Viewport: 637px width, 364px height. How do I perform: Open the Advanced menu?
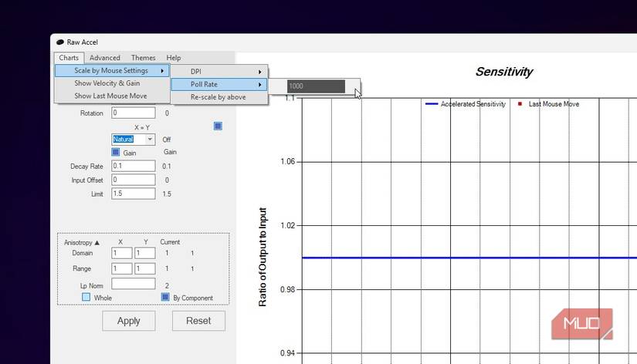click(105, 58)
